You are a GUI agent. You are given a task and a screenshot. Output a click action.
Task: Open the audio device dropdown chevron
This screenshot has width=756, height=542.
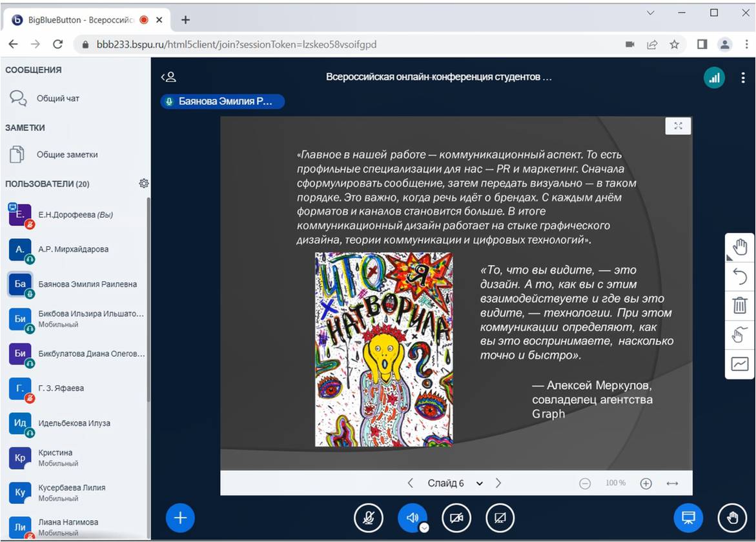(424, 527)
